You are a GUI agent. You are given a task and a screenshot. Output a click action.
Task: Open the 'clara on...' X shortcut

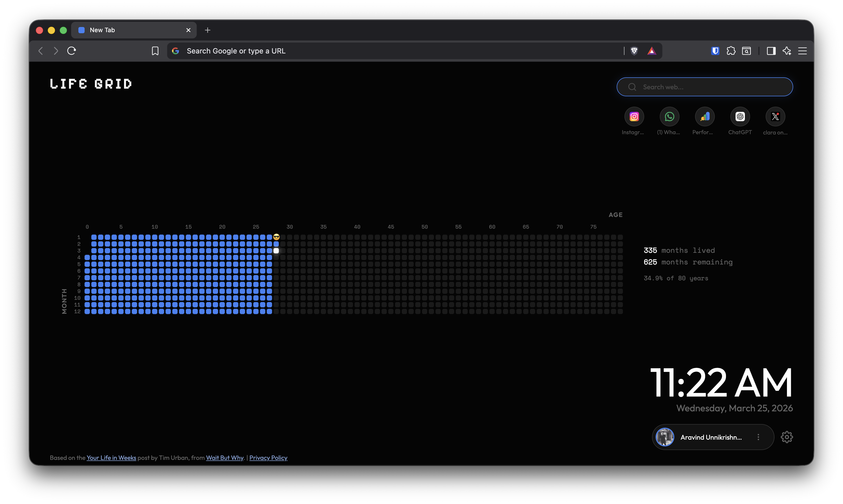776,117
